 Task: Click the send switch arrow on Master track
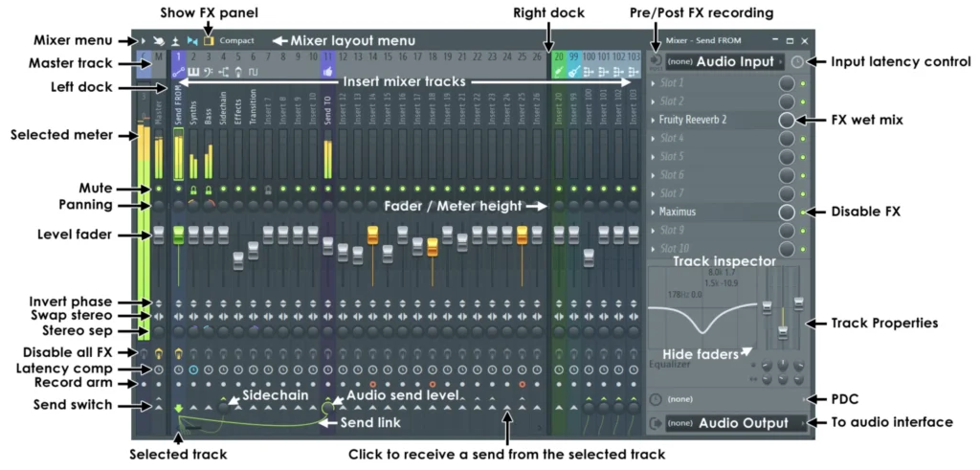point(159,408)
